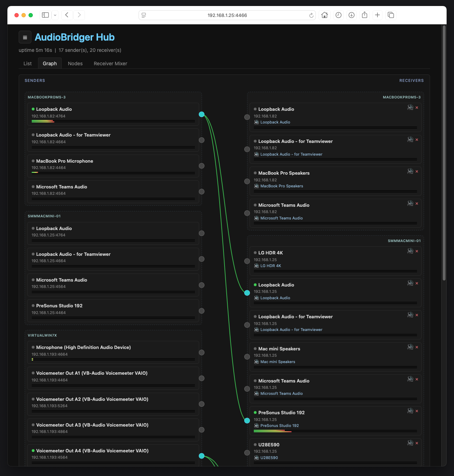This screenshot has height=476, width=454.
Task: Toggle speaker on 192.168.1.82 Teamviewer loopback receiver
Action: [410, 139]
